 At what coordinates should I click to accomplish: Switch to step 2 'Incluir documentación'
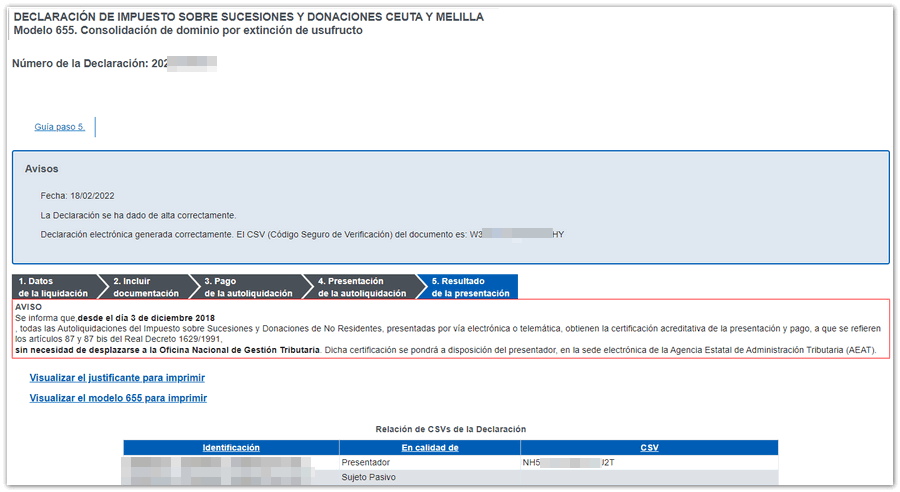click(x=146, y=287)
